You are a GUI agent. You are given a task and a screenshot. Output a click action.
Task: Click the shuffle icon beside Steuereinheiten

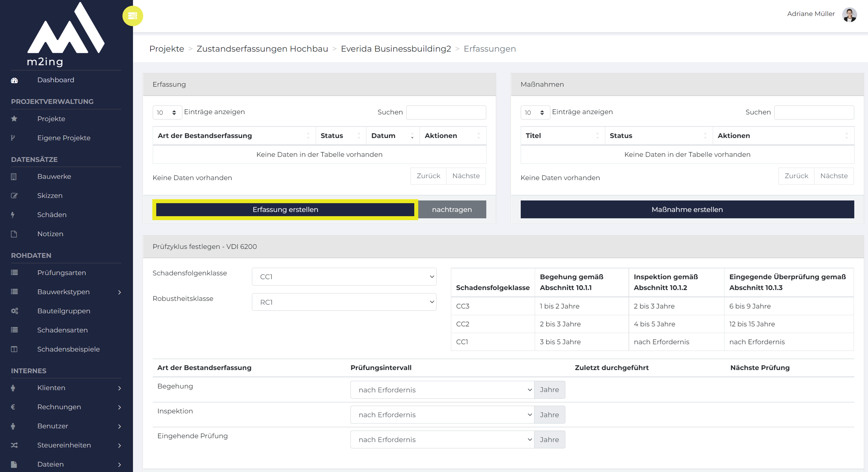point(14,445)
